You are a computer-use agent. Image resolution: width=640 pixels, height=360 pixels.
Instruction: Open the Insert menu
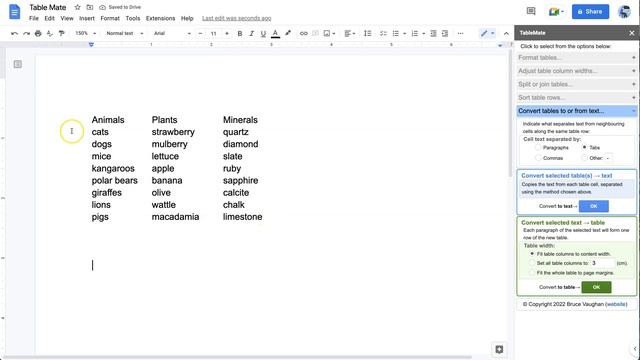pos(87,18)
